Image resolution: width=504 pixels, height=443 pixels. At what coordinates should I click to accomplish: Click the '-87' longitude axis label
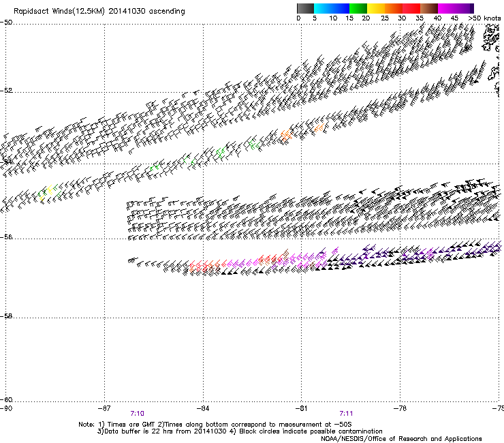[104, 408]
